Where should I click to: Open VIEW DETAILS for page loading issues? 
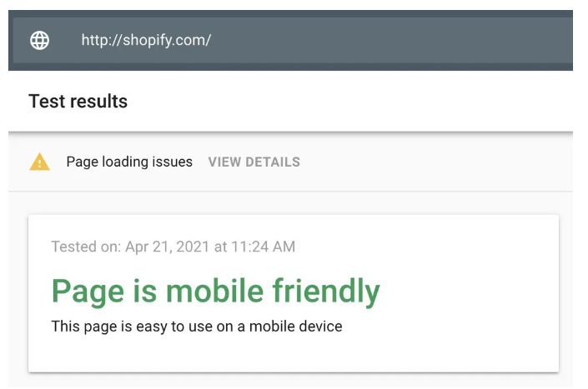pyautogui.click(x=254, y=162)
